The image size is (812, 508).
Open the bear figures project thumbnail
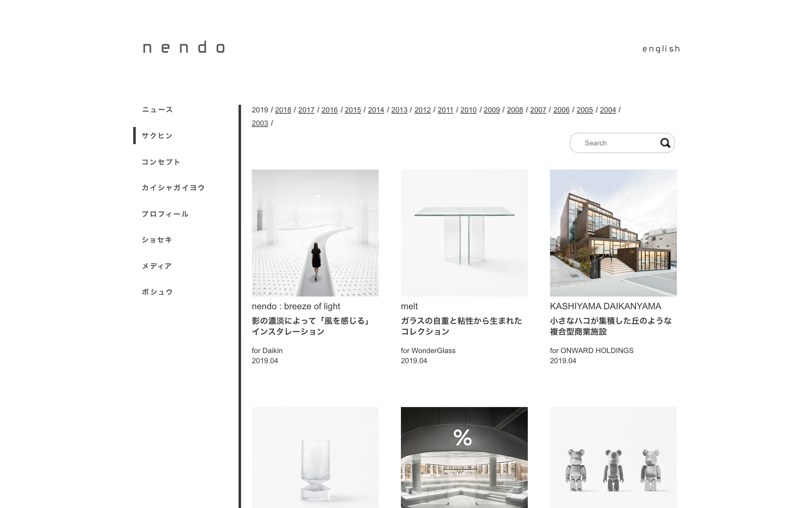tap(613, 457)
